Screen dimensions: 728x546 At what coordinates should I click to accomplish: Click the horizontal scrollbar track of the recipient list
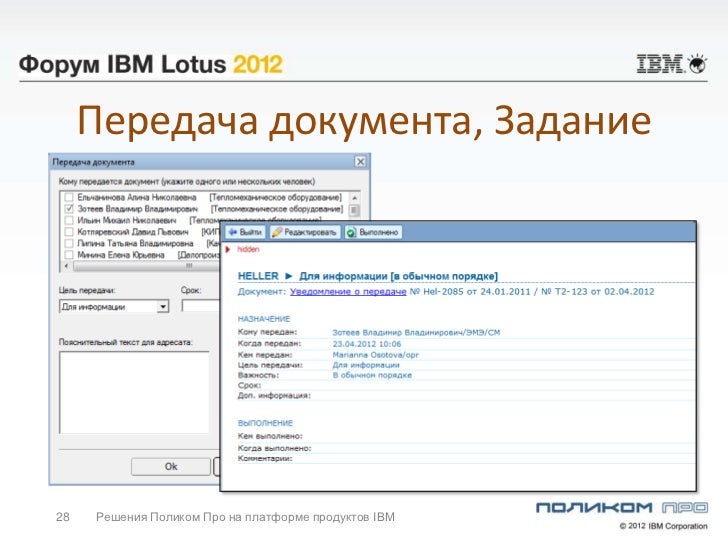[146, 266]
